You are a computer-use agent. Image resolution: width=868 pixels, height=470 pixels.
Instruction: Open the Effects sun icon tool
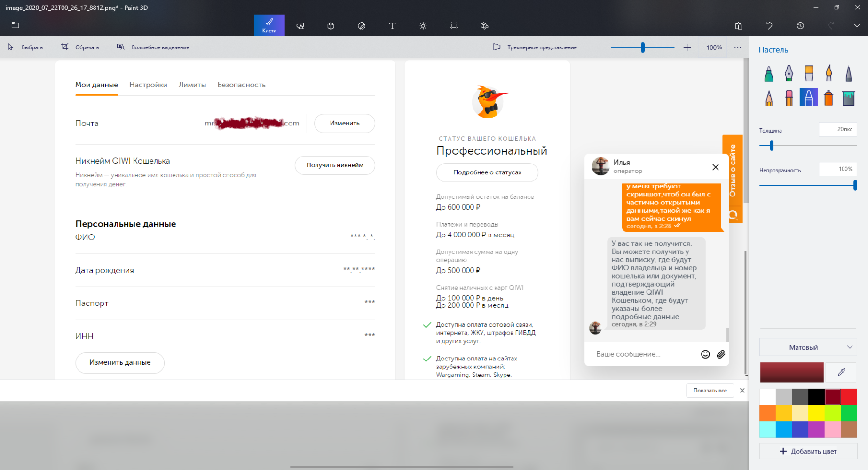coord(423,26)
